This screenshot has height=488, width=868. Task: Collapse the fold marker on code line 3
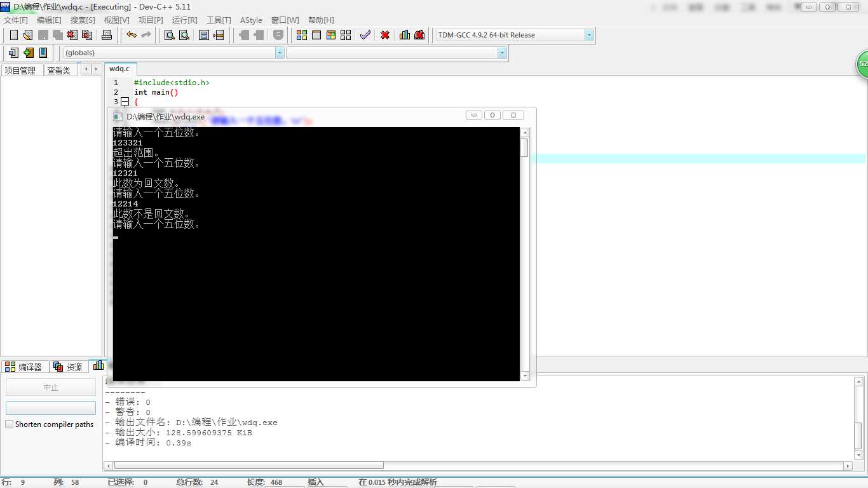point(125,102)
